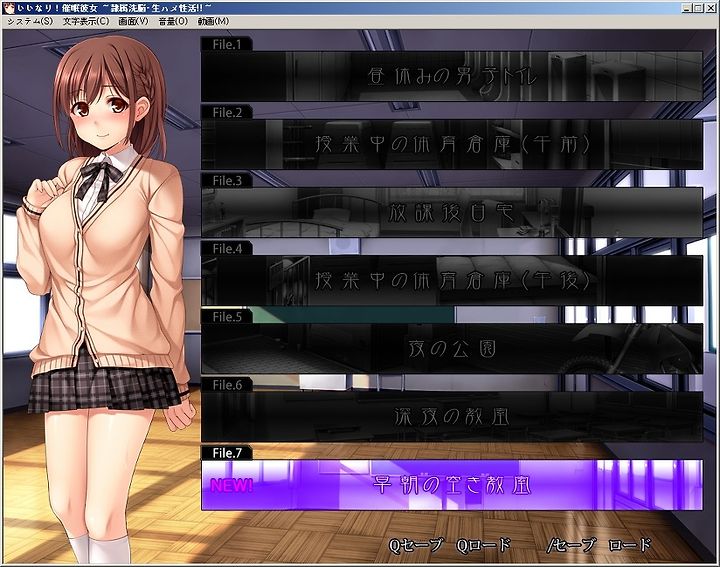Minimize the game window

click(x=686, y=8)
